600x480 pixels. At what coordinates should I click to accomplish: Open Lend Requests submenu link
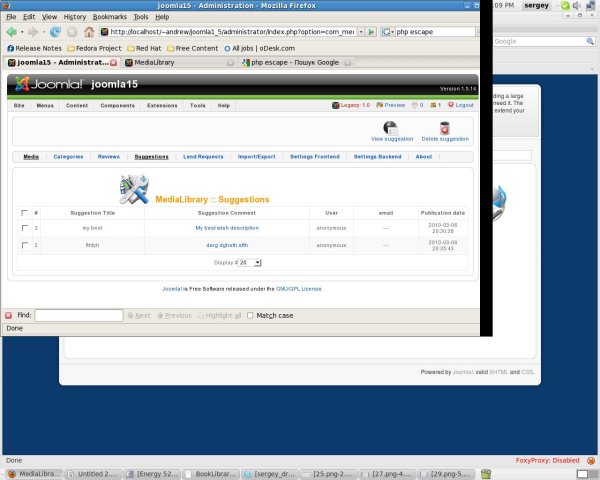click(203, 157)
